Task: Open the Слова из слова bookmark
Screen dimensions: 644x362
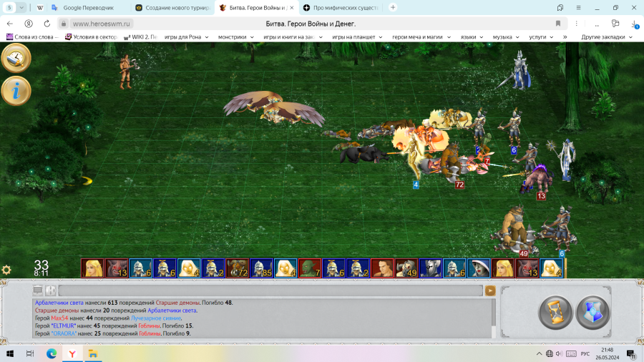Action: point(32,37)
